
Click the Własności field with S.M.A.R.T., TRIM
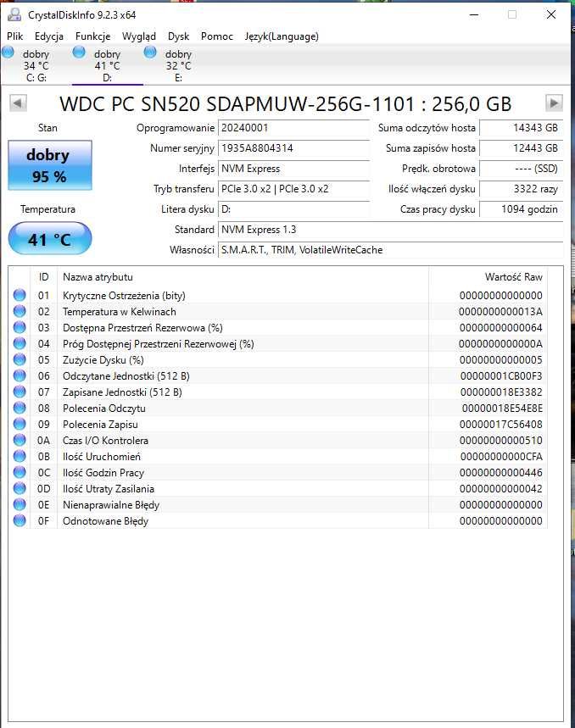[391, 250]
